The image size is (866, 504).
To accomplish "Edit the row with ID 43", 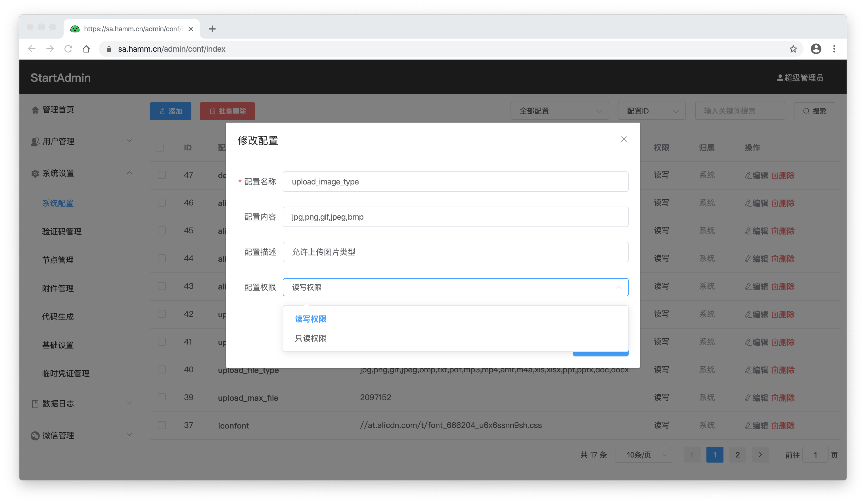I will [756, 287].
